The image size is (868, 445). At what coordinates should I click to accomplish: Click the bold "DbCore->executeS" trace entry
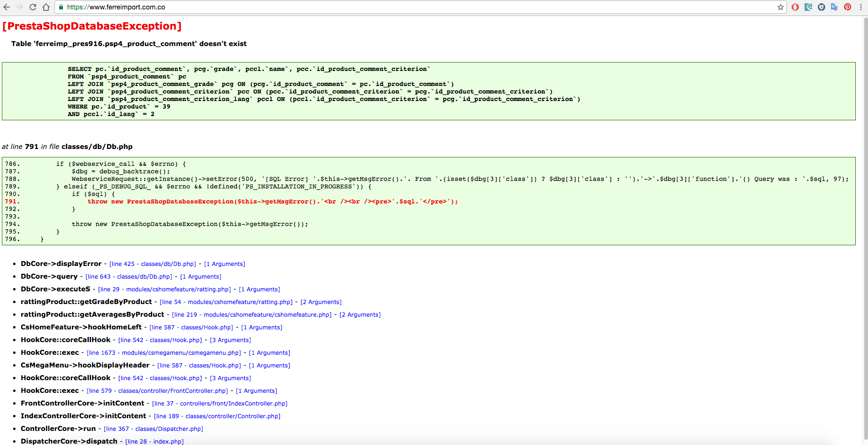click(55, 289)
